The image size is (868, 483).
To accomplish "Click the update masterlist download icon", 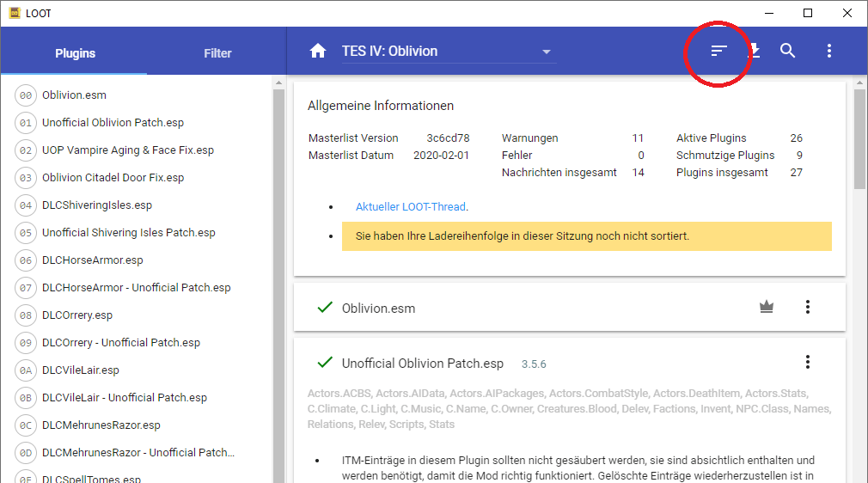I will click(754, 52).
